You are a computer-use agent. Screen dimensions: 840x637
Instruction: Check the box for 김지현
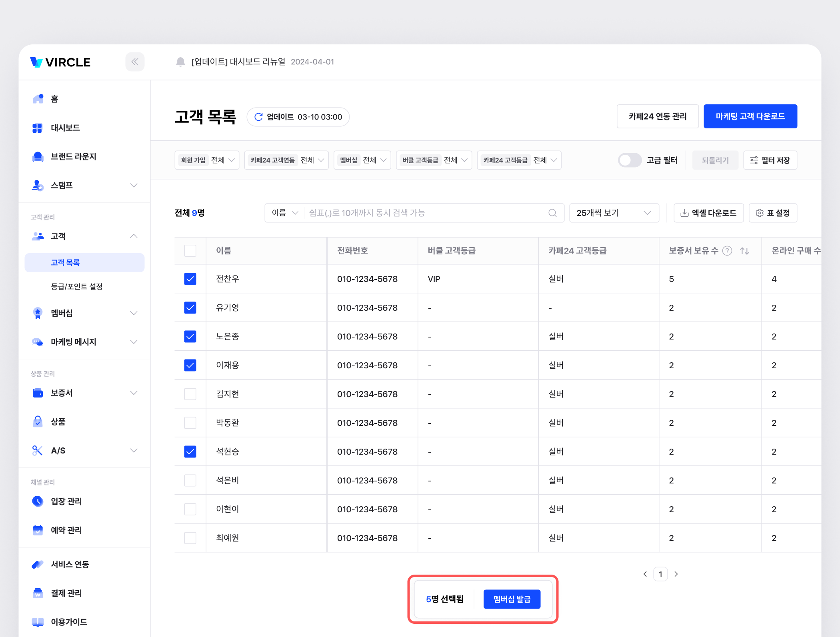point(190,394)
